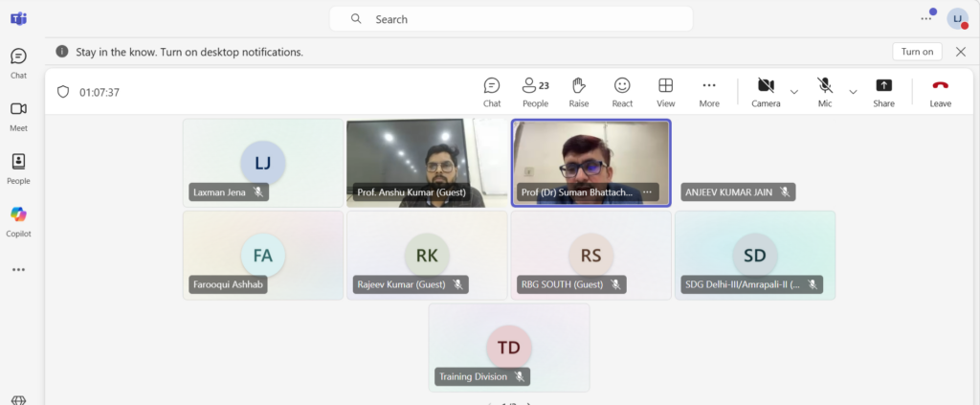Screen dimensions: 980x405
Task: Expand the Camera options dropdown arrow
Action: tap(793, 92)
